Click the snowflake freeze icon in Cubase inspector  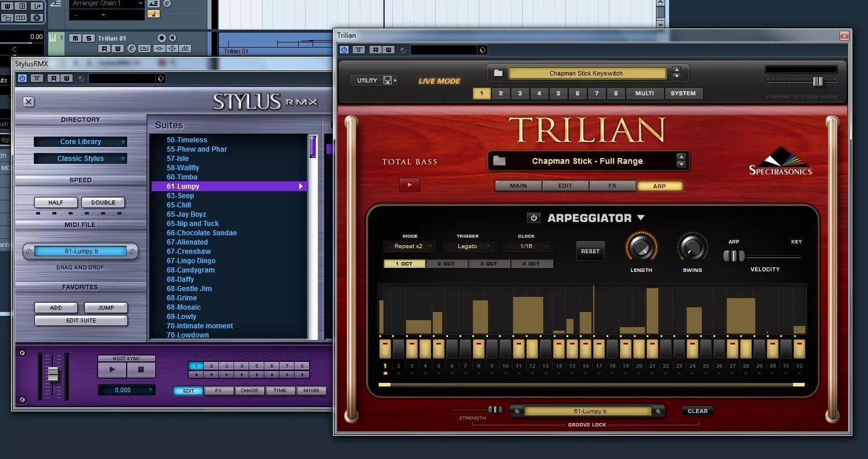(x=36, y=17)
